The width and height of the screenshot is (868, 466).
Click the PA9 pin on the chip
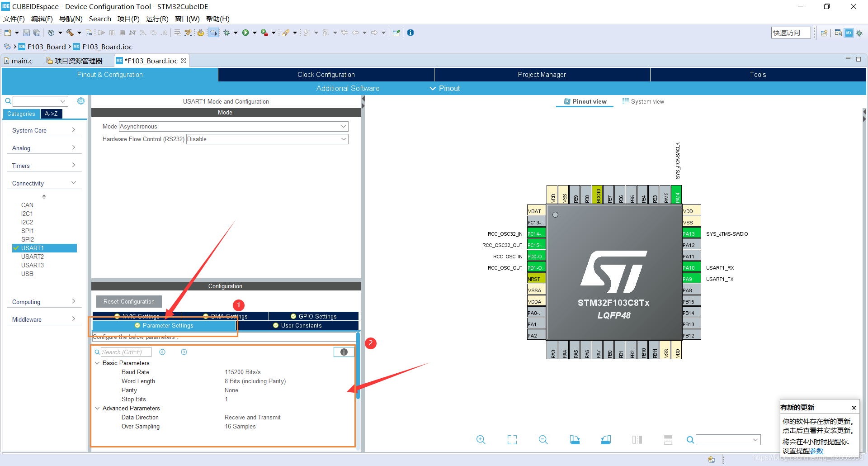pyautogui.click(x=691, y=279)
